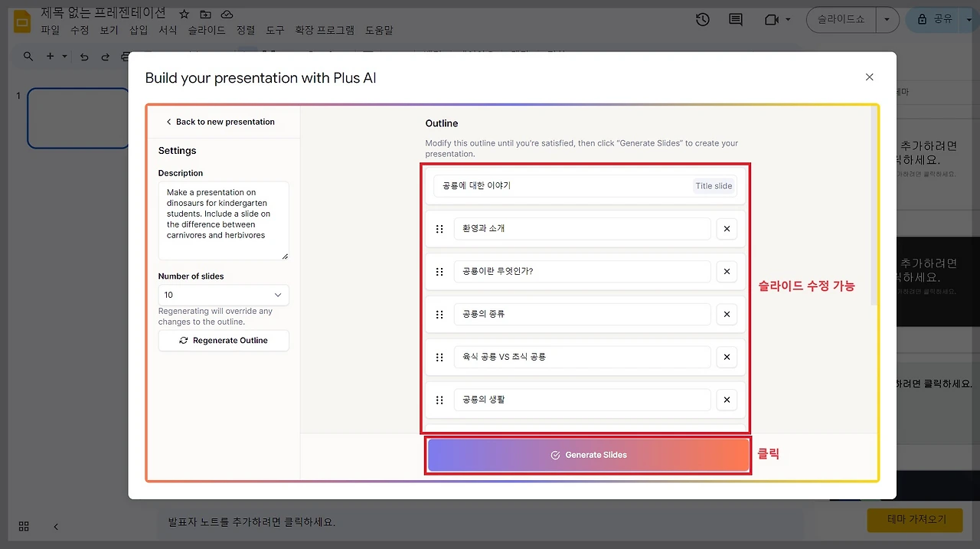Screen dimensions: 980x549
Task: Remove the 공룡의 생활 slide
Action: [727, 400]
